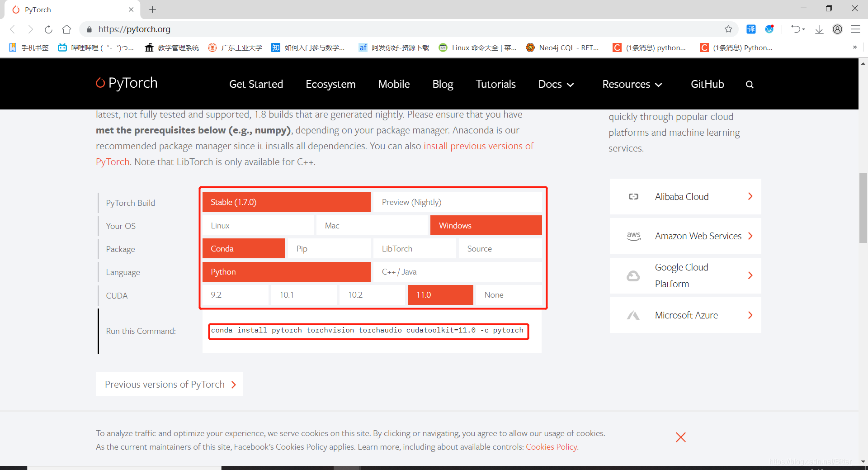Open Mobile nav item
The width and height of the screenshot is (868, 470).
(x=394, y=84)
